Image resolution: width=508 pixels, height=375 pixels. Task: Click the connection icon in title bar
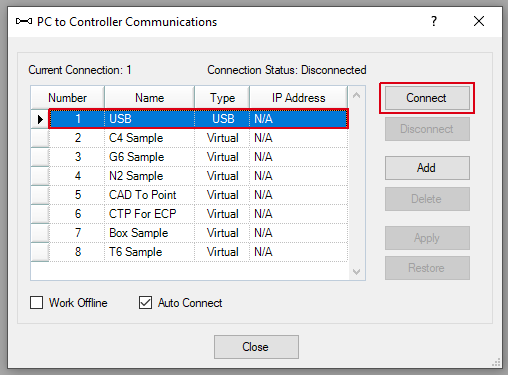[x=24, y=22]
